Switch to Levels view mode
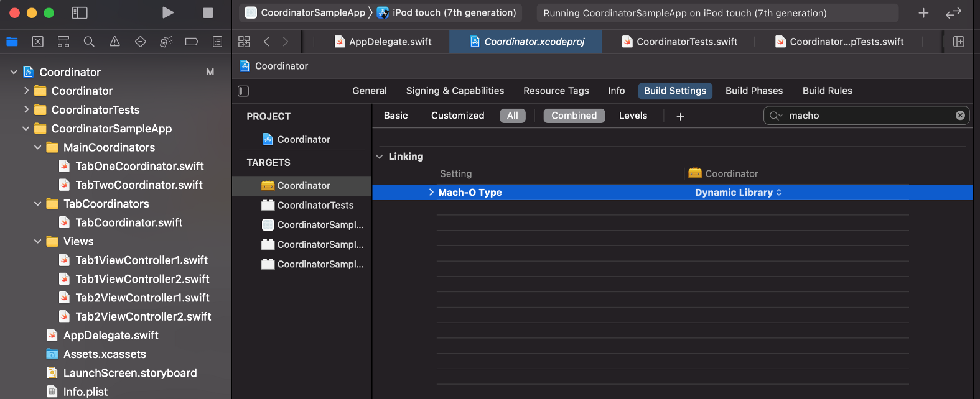 [632, 116]
